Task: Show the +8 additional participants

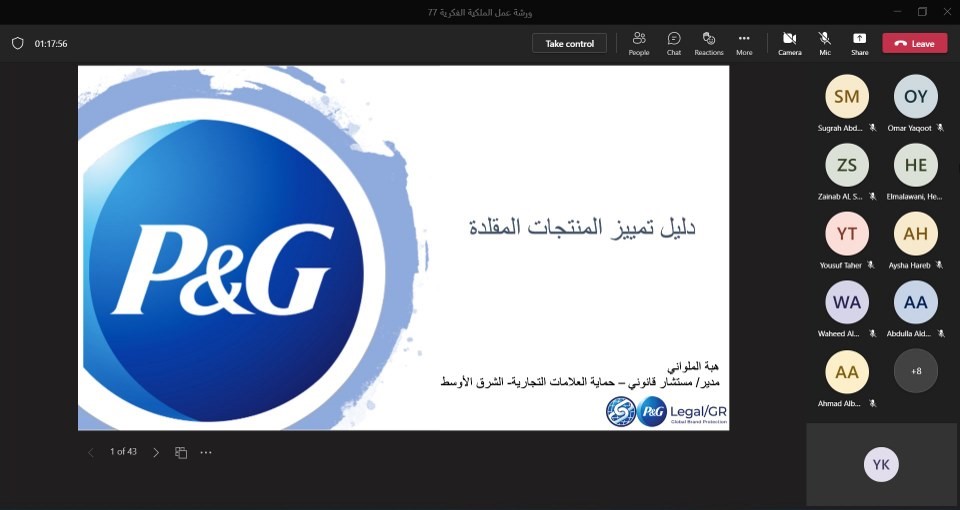Action: click(915, 371)
